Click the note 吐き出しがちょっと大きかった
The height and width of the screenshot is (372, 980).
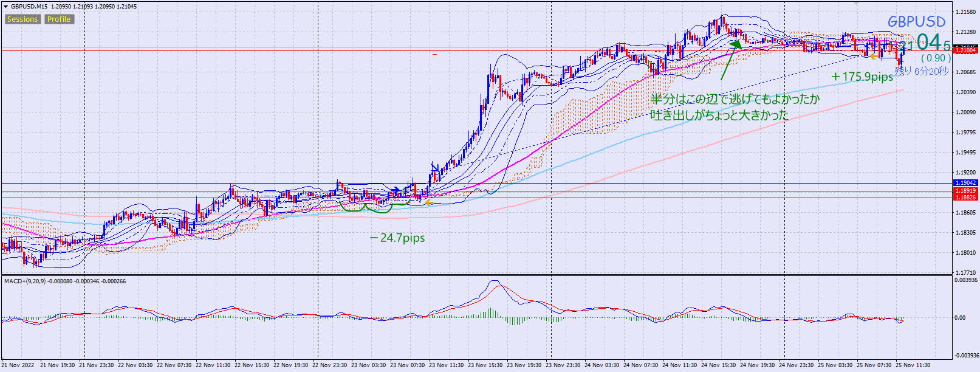[x=720, y=114]
